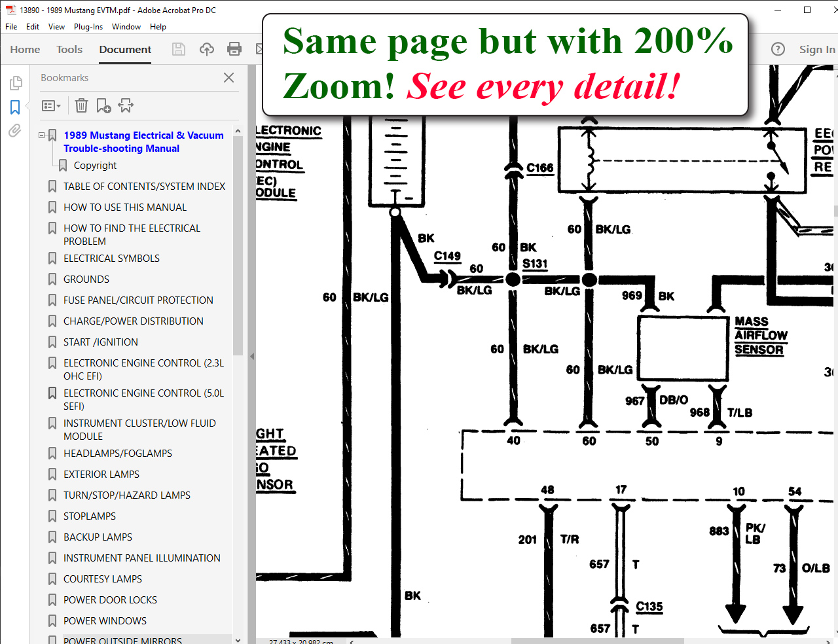Click the bookmark icon beside EXTERIOR LAMPS
Image resolution: width=838 pixels, height=644 pixels.
[52, 474]
